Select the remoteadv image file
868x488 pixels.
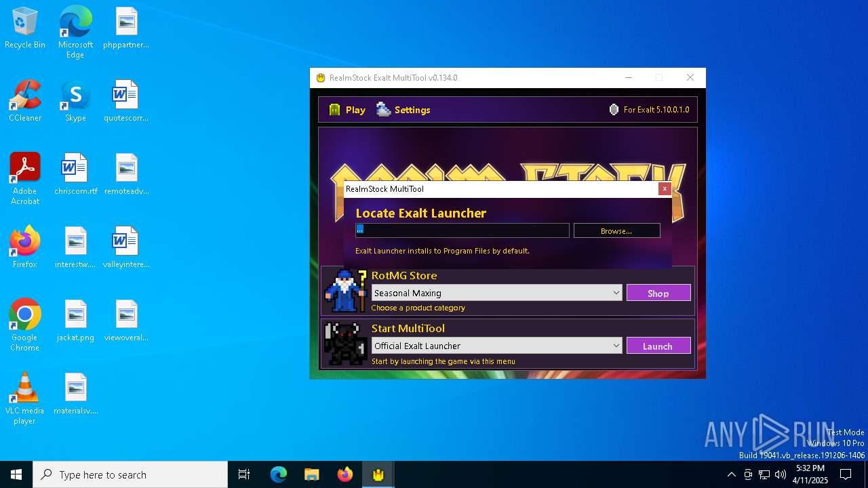[126, 174]
